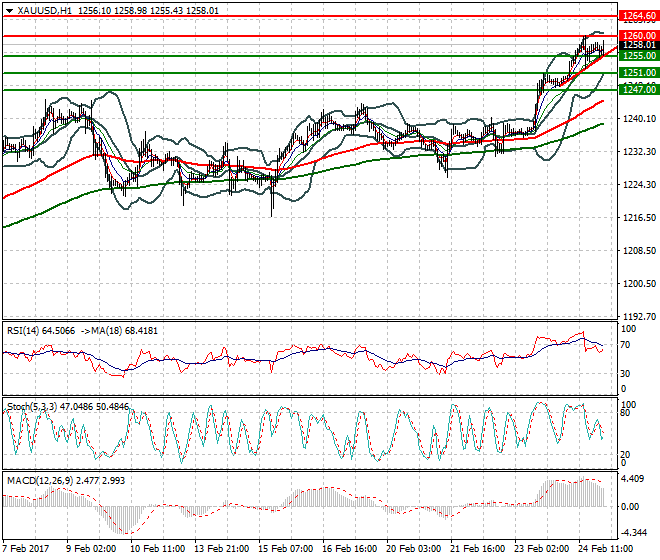Image resolution: width=660 pixels, height=560 pixels.
Task: Click the RSI scale value 30
Action: click(625, 374)
